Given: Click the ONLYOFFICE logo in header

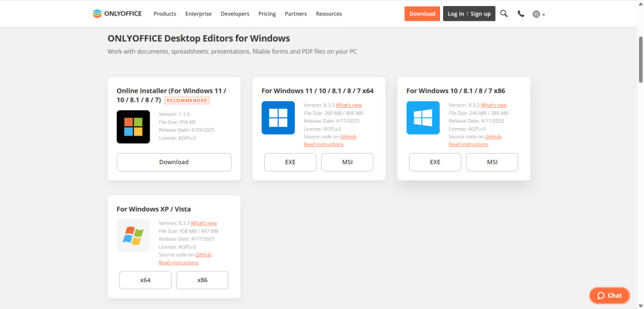Looking at the screenshot, I should [117, 14].
